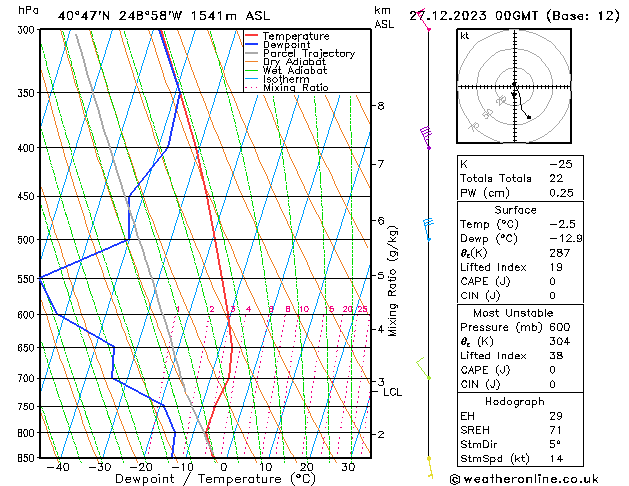Click the 500 pressure level label
The height and width of the screenshot is (486, 629).
point(28,240)
